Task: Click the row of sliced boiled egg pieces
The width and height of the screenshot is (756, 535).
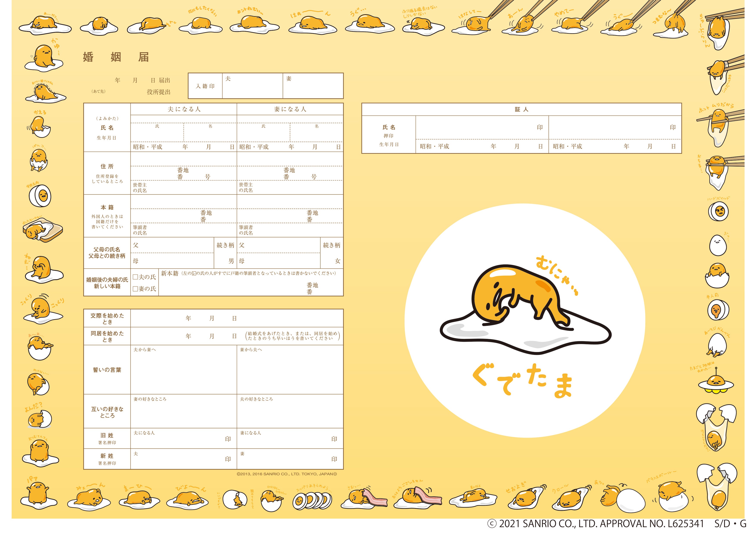Action: coord(312,501)
